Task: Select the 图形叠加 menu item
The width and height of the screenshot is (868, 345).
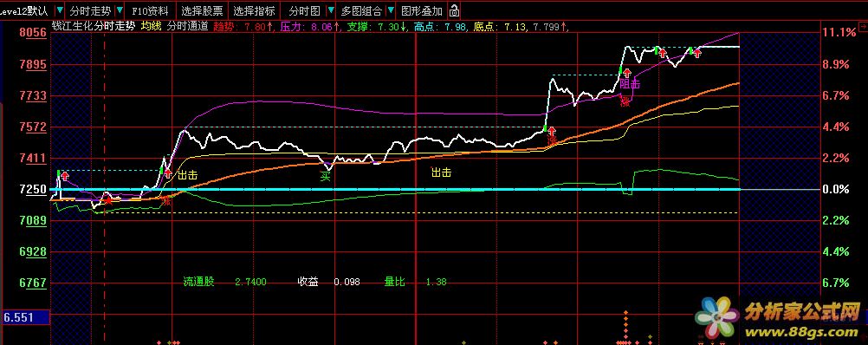Action: pyautogui.click(x=422, y=10)
